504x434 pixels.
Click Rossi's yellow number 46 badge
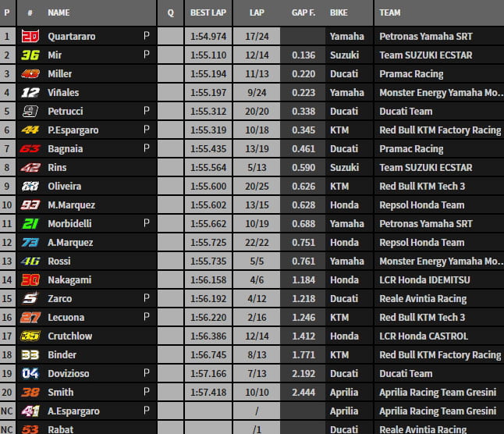[30, 261]
